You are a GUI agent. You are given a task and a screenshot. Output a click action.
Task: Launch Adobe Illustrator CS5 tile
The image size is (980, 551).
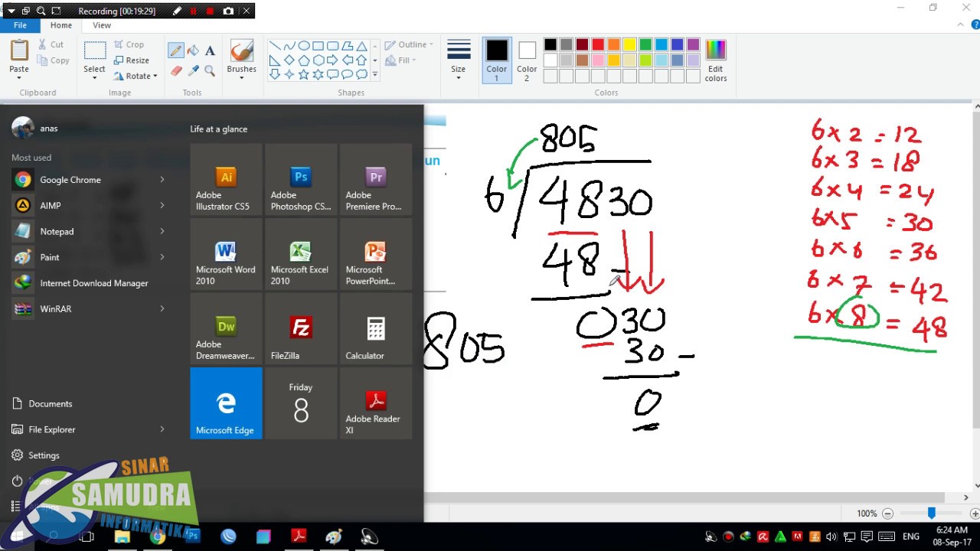(x=226, y=180)
